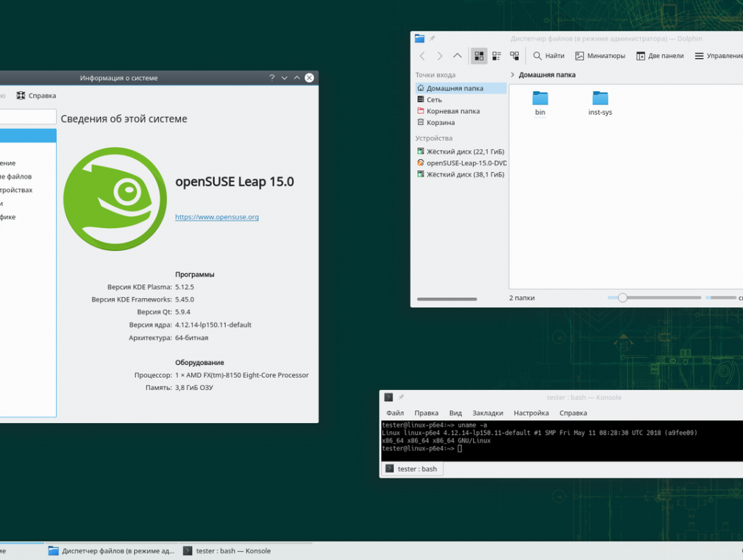Click the Dolphin icon zoom slider handle
This screenshot has width=743, height=560.
coord(622,298)
